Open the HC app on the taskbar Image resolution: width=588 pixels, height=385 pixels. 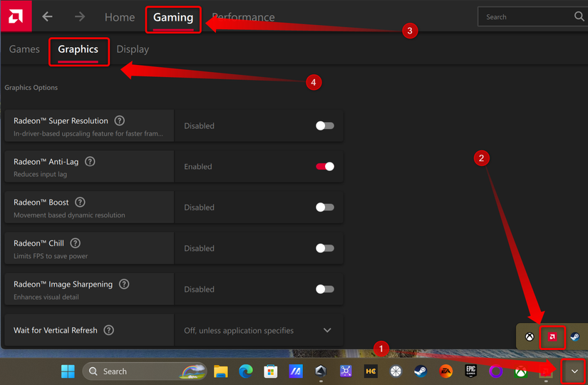pyautogui.click(x=371, y=371)
